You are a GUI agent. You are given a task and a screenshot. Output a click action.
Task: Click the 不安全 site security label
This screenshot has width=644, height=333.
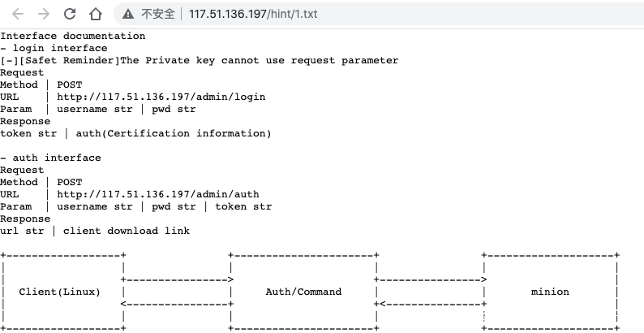[158, 14]
